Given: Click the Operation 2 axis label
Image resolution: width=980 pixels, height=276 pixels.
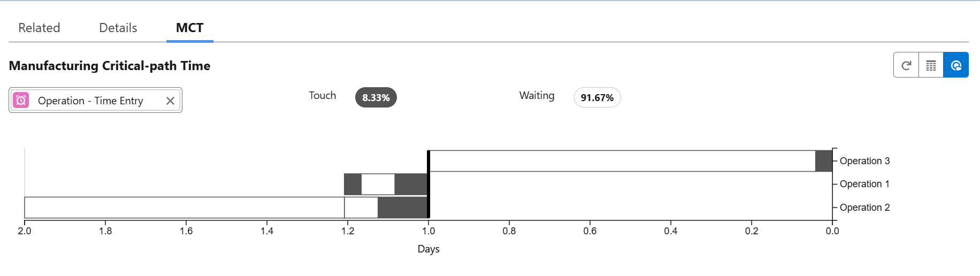Looking at the screenshot, I should 864,208.
